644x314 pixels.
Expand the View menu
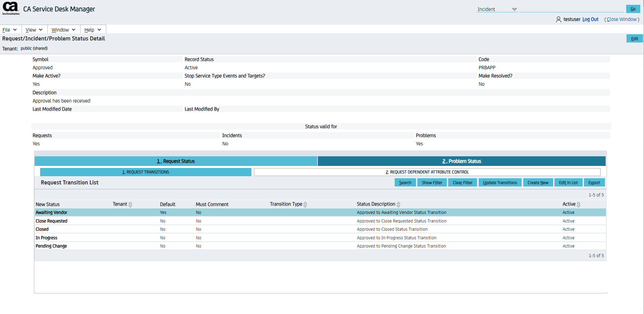34,30
